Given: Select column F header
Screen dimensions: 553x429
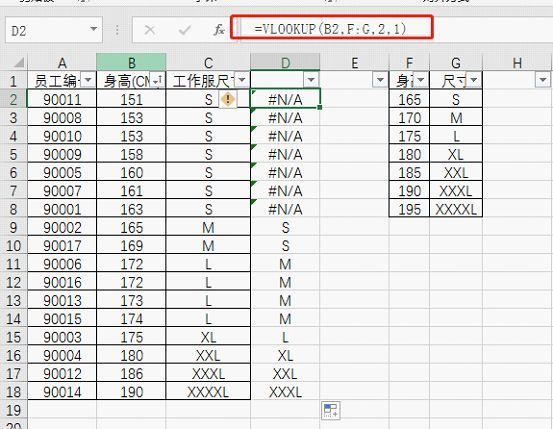Looking at the screenshot, I should (x=409, y=62).
